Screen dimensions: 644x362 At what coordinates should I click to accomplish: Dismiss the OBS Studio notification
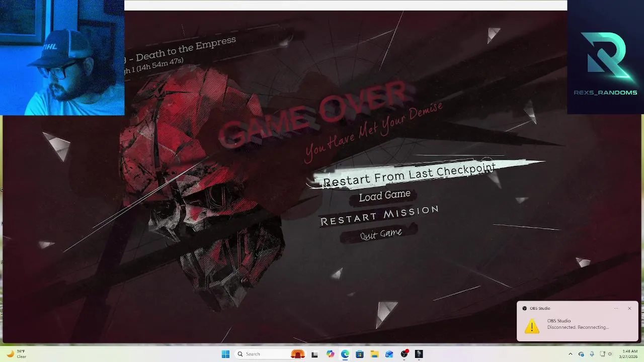[x=629, y=308]
